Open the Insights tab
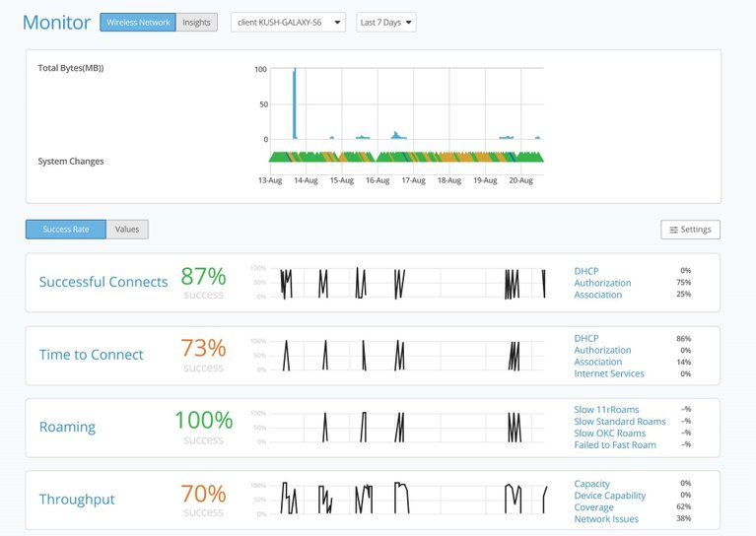Image resolution: width=756 pixels, height=536 pixels. [x=196, y=23]
